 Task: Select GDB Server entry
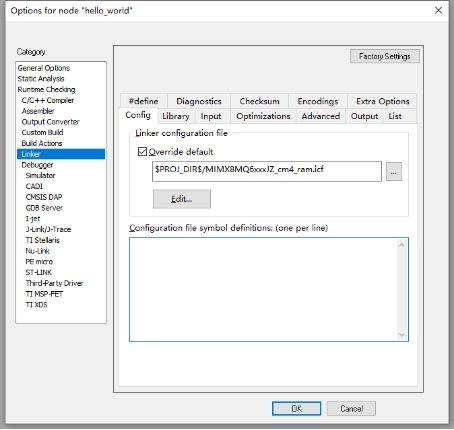(x=44, y=208)
